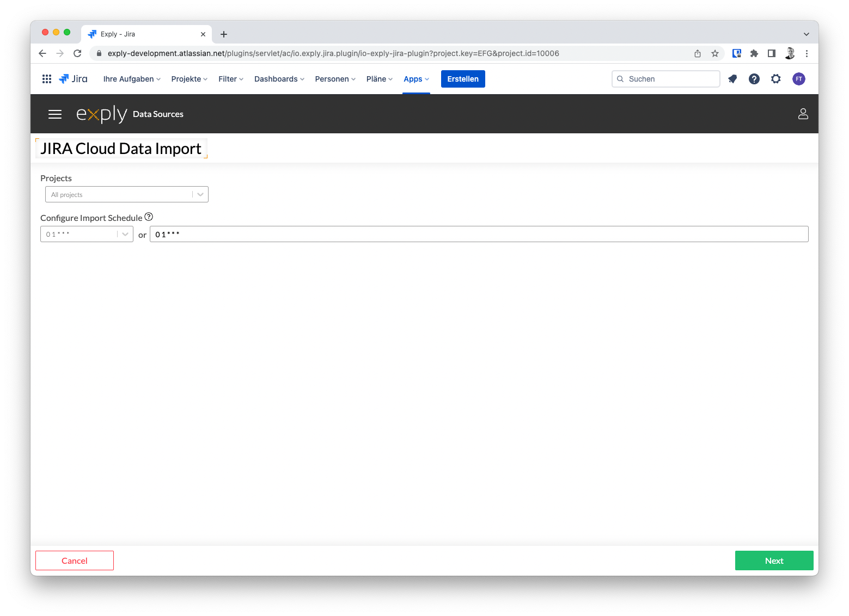Click the share icon in the address bar
Viewport: 849px width, 616px height.
point(698,53)
